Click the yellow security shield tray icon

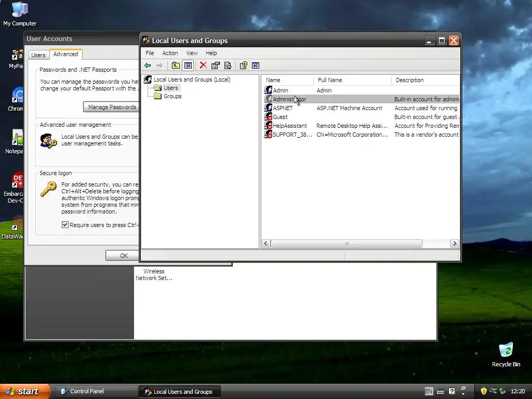click(484, 391)
